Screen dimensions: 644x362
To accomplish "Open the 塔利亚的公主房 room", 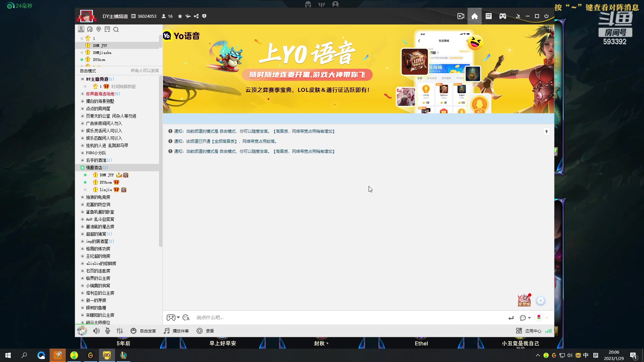I will click(100, 293).
